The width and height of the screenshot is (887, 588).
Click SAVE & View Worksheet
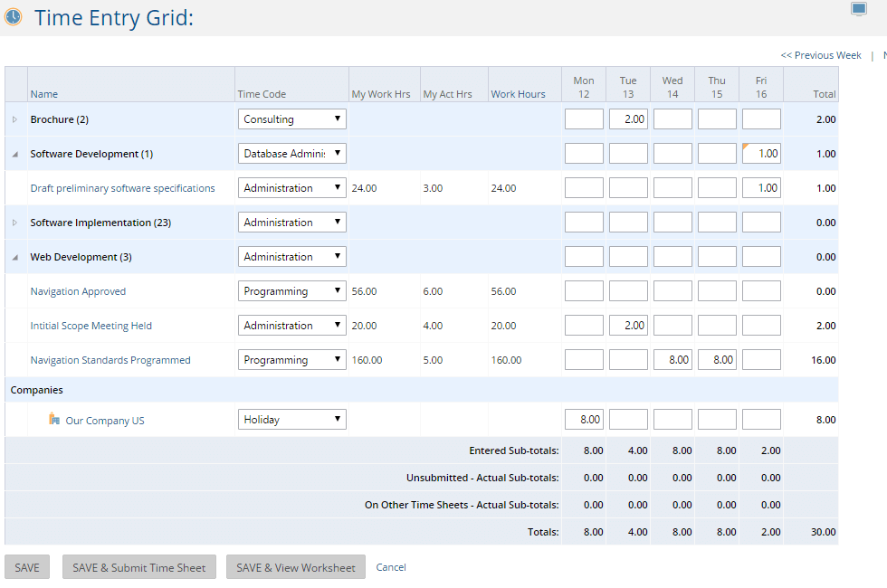tap(295, 566)
